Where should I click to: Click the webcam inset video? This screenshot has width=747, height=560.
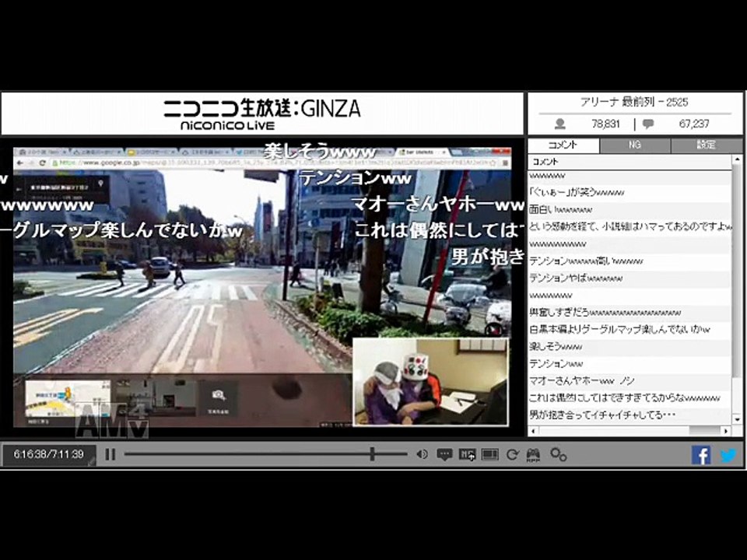(430, 381)
